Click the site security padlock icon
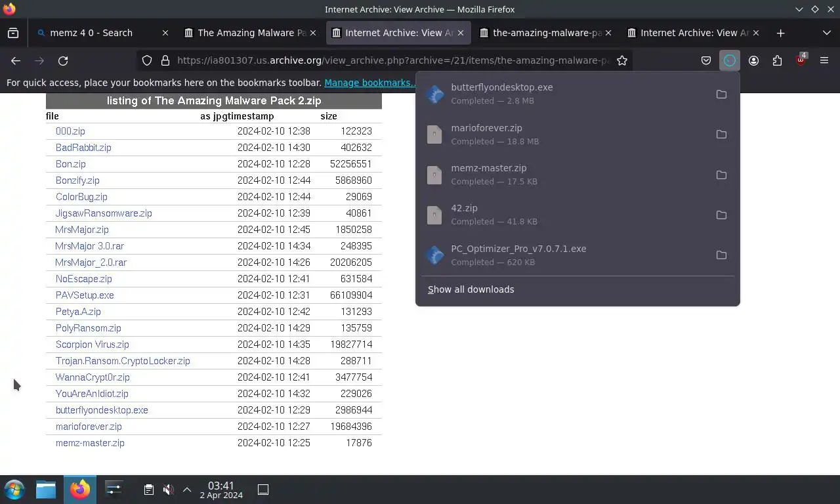The image size is (840, 504). [165, 60]
